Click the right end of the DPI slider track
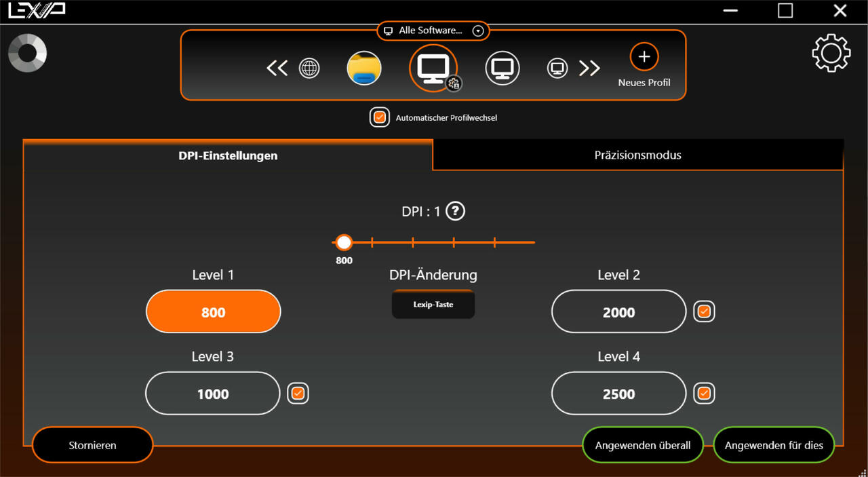This screenshot has width=868, height=477. tap(534, 242)
